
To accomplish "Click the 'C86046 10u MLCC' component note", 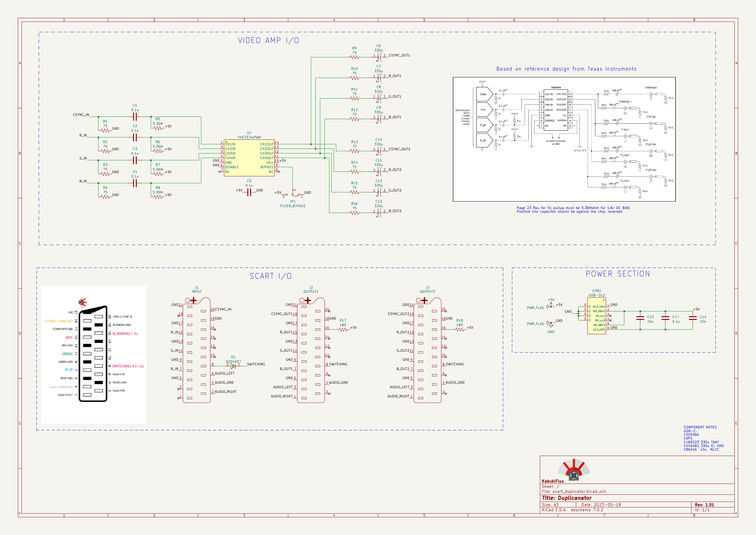I will point(701,450).
